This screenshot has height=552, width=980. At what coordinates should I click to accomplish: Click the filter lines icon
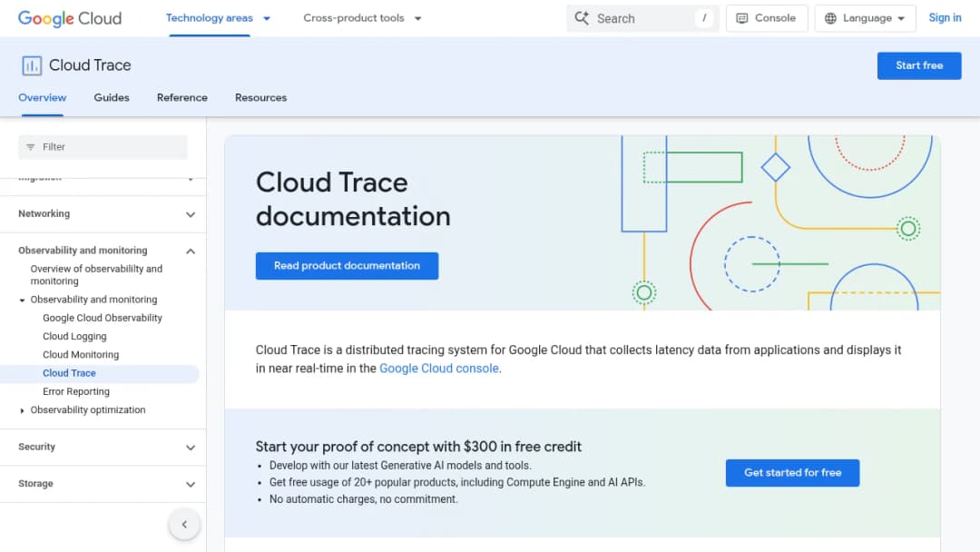[x=31, y=147]
